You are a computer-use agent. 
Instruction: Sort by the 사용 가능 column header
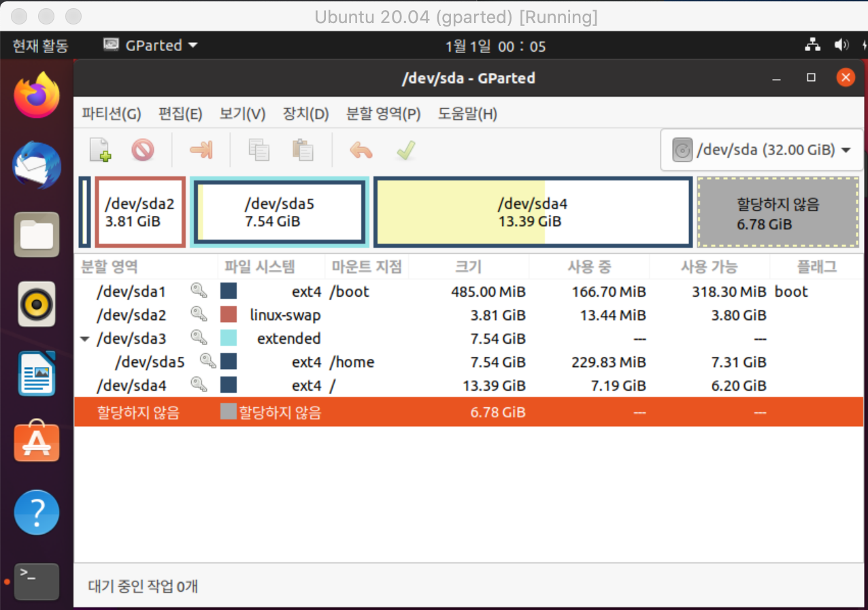710,267
